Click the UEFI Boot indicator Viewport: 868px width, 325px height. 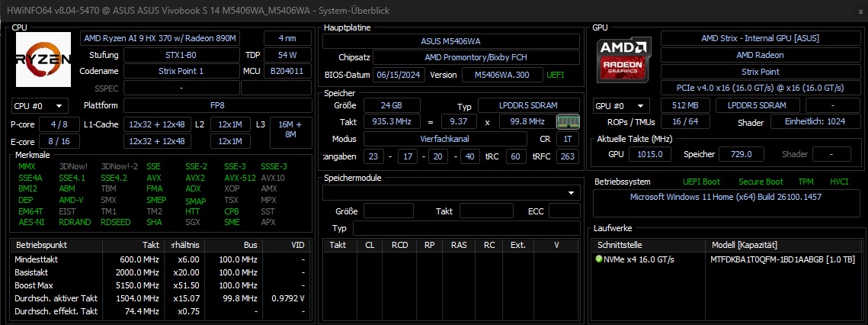[701, 182]
